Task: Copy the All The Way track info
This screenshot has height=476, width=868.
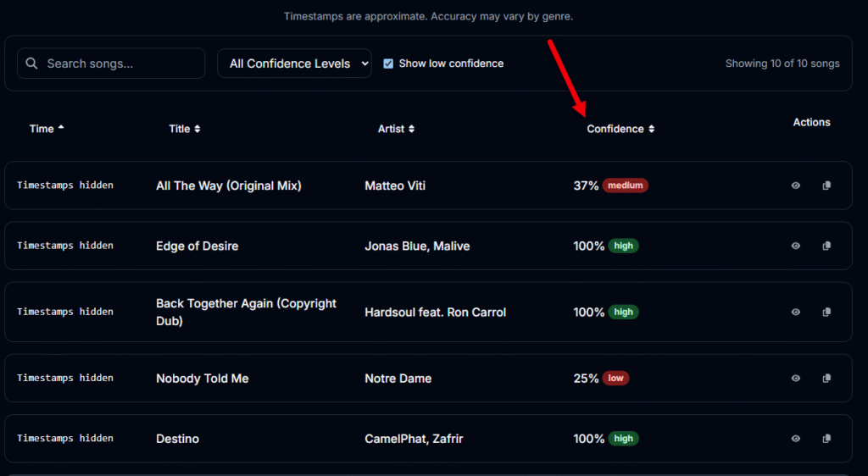Action: click(x=826, y=185)
